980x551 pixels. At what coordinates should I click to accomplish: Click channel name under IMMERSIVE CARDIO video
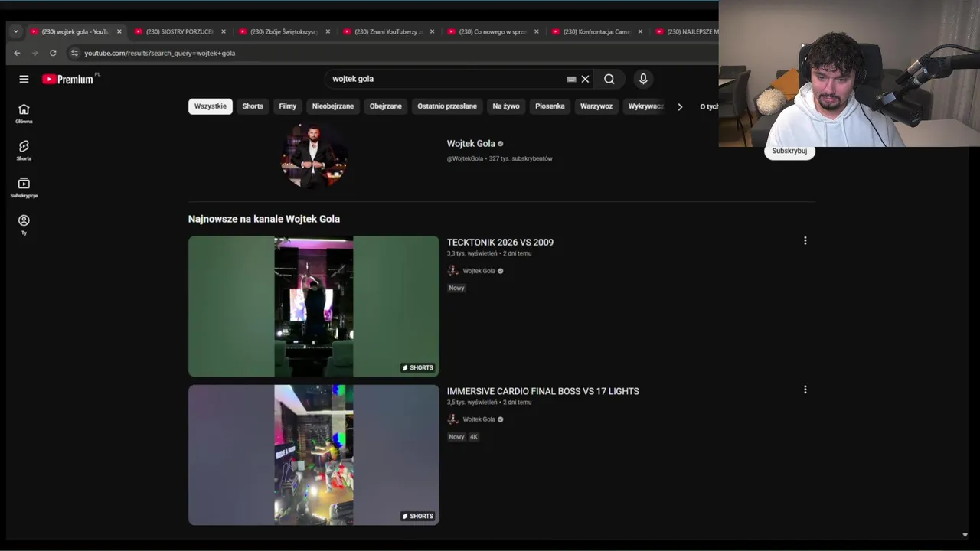point(479,419)
